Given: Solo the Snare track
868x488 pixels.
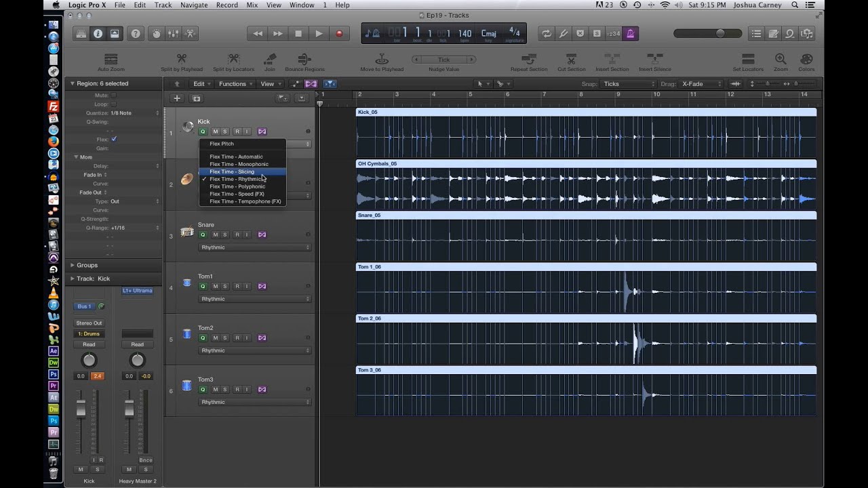Looking at the screenshot, I should [x=225, y=235].
